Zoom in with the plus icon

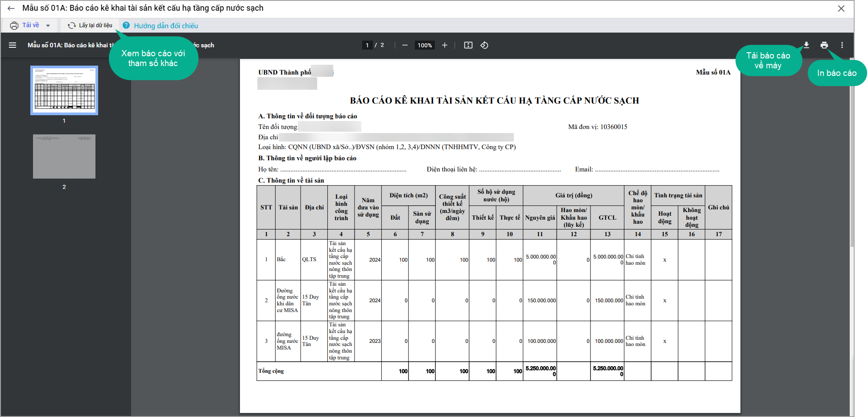(x=445, y=45)
